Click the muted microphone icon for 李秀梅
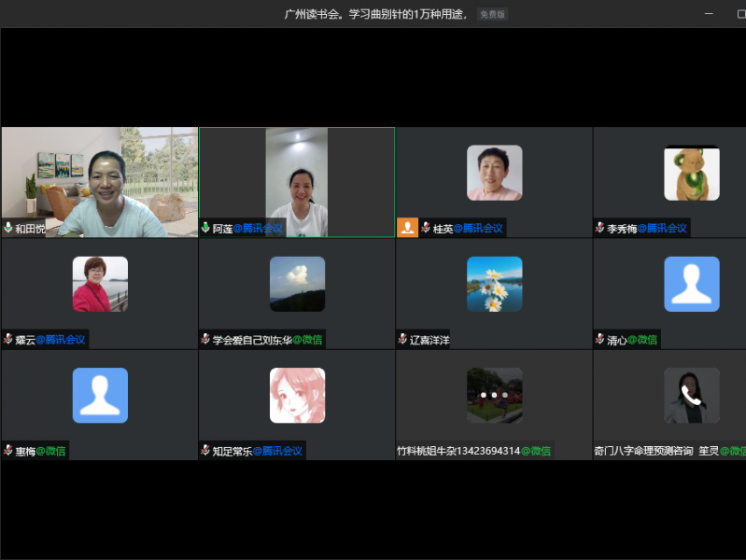746x560 pixels. (600, 228)
